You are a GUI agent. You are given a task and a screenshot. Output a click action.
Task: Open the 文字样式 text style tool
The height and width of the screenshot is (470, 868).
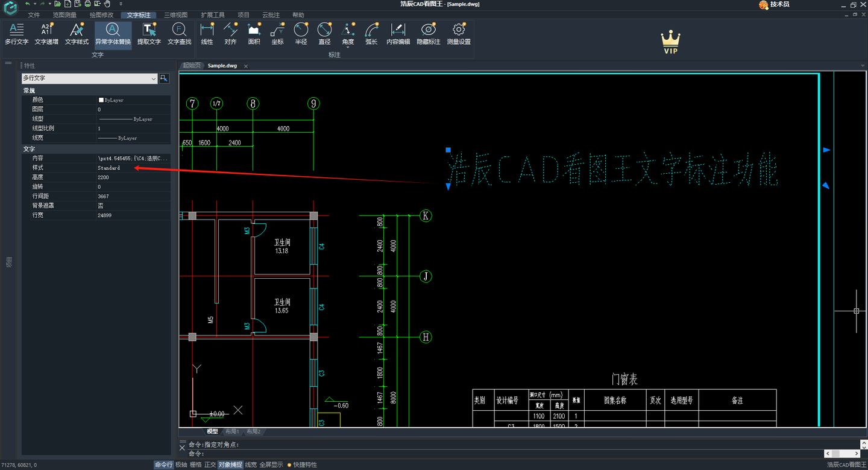77,34
